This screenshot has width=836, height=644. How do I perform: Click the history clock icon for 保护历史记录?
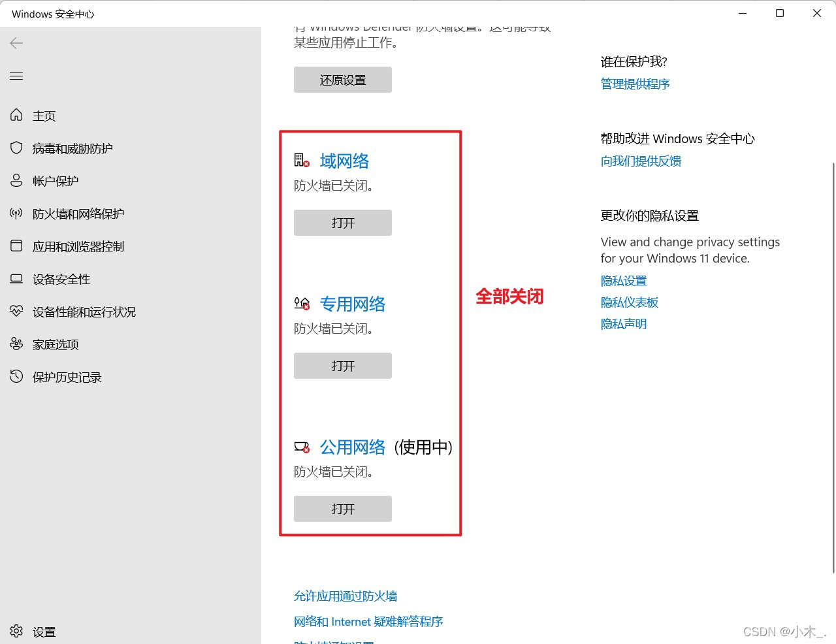pos(16,377)
